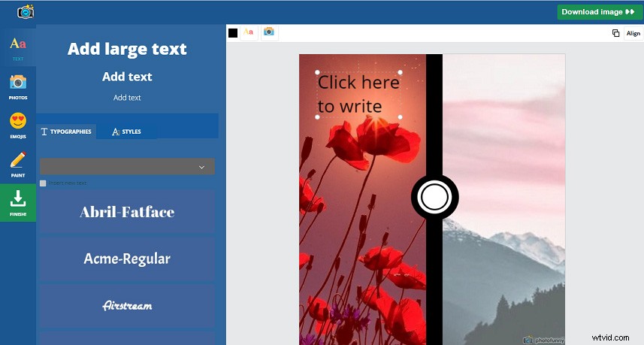The image size is (644, 345).
Task: Choose the Abril-Fatface font
Action: pyautogui.click(x=127, y=212)
